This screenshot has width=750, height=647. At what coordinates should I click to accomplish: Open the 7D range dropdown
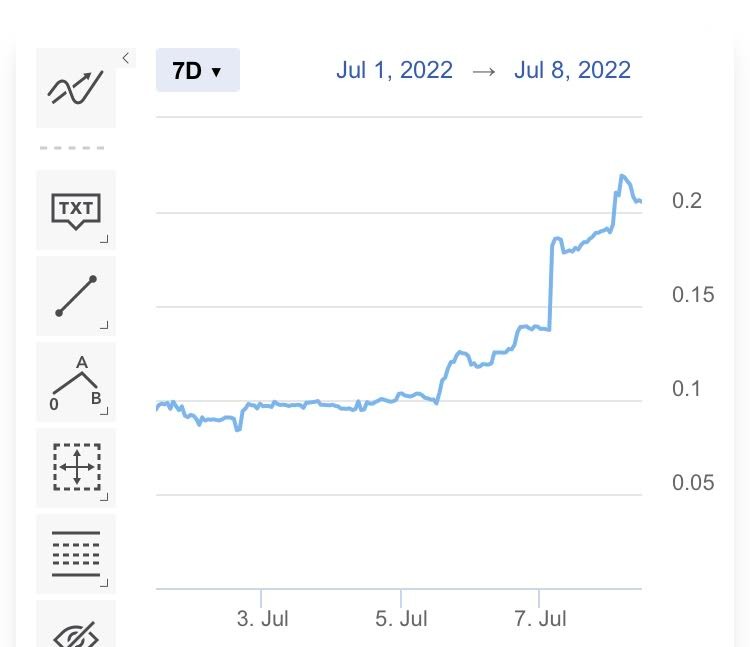pyautogui.click(x=198, y=70)
